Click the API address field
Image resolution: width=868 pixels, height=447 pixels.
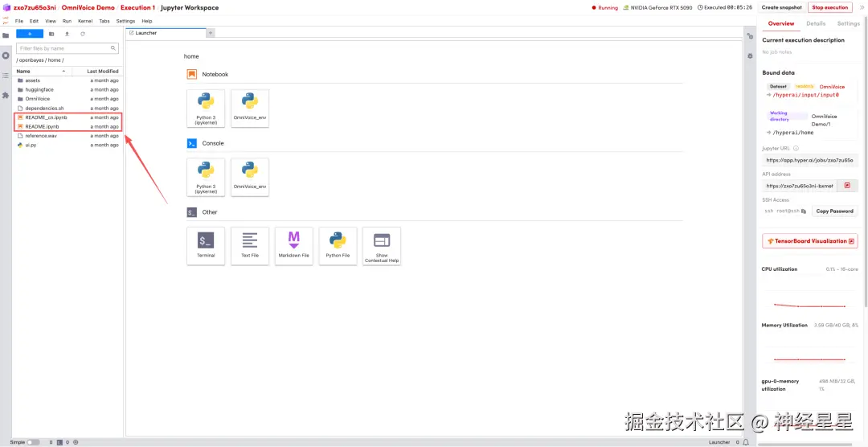coord(800,186)
